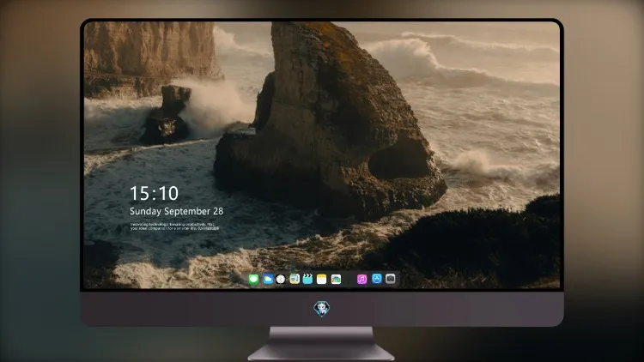The width and height of the screenshot is (644, 362).
Task: Click the 15:10 clock widget
Action: pos(154,193)
